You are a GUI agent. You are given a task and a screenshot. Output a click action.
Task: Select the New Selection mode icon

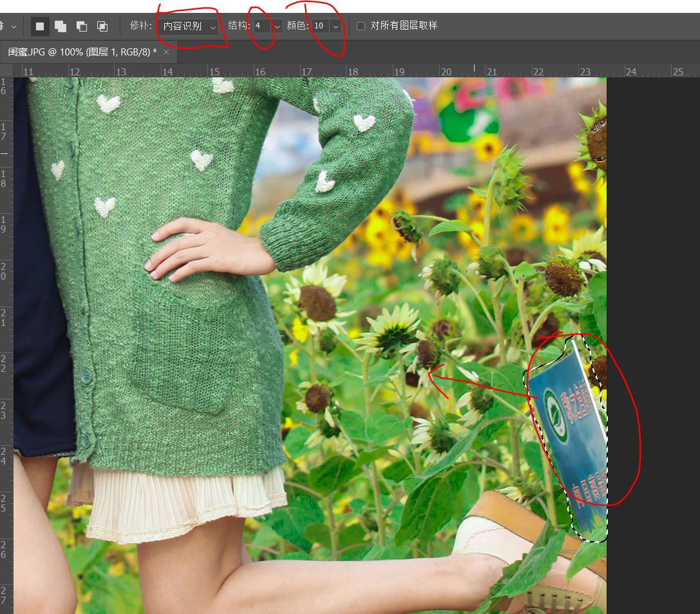coord(40,26)
